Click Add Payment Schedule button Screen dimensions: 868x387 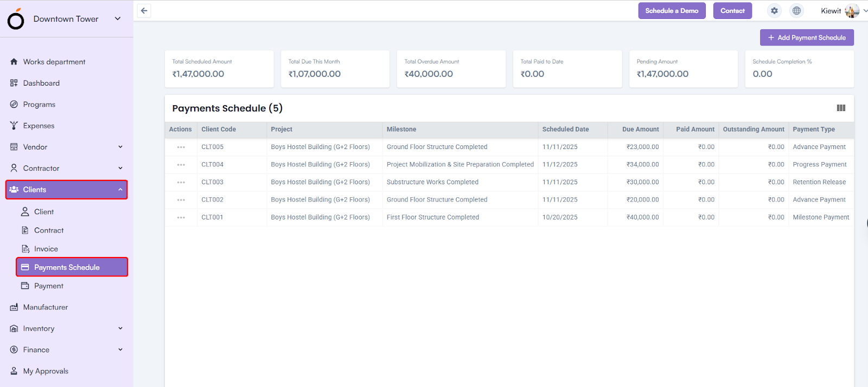coord(807,37)
